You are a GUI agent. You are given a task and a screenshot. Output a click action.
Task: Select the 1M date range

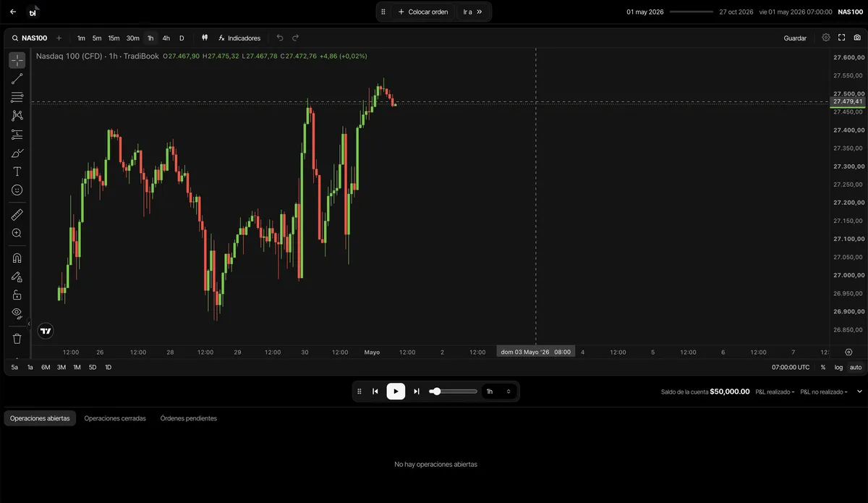point(77,368)
